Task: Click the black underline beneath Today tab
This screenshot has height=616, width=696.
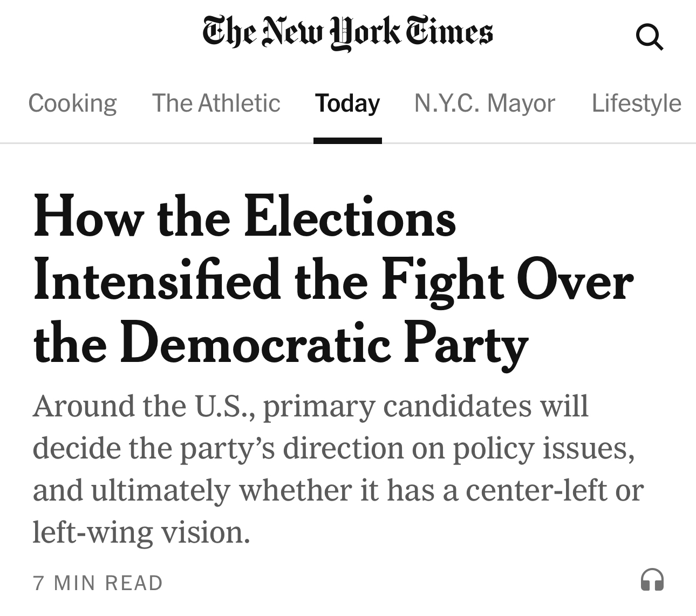Action: [347, 141]
